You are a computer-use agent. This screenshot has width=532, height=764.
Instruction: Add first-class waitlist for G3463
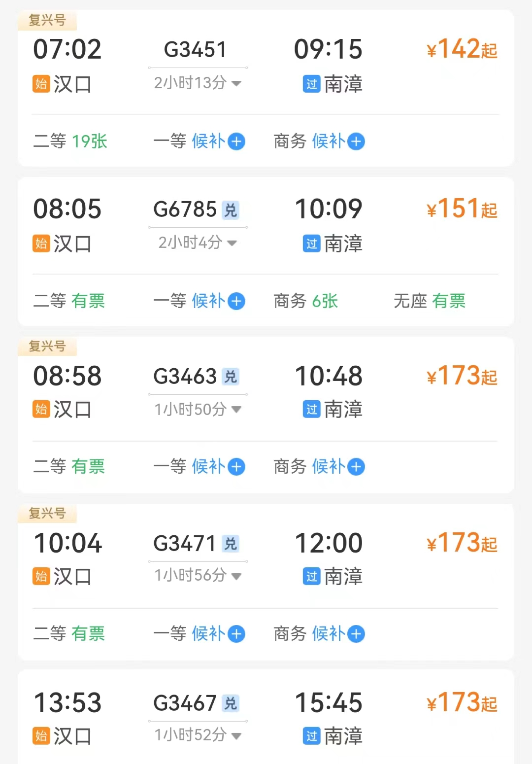coord(236,467)
